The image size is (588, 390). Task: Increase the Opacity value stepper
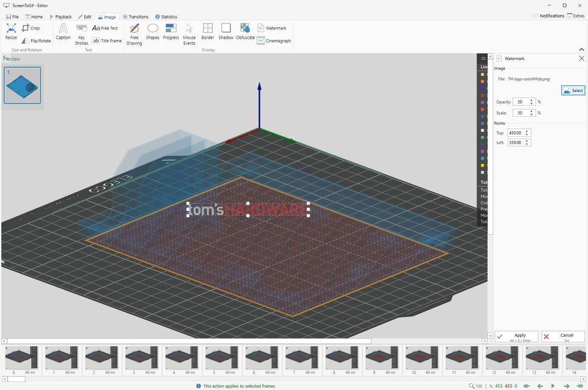[x=530, y=100]
